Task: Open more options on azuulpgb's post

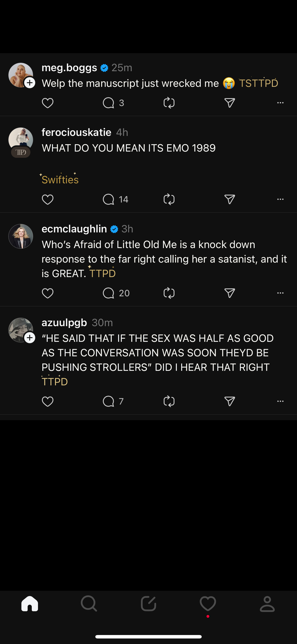Action: [280, 401]
